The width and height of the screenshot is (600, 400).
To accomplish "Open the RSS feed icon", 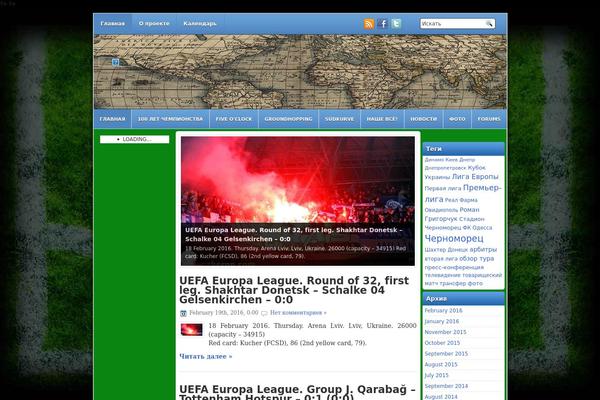I will point(369,24).
